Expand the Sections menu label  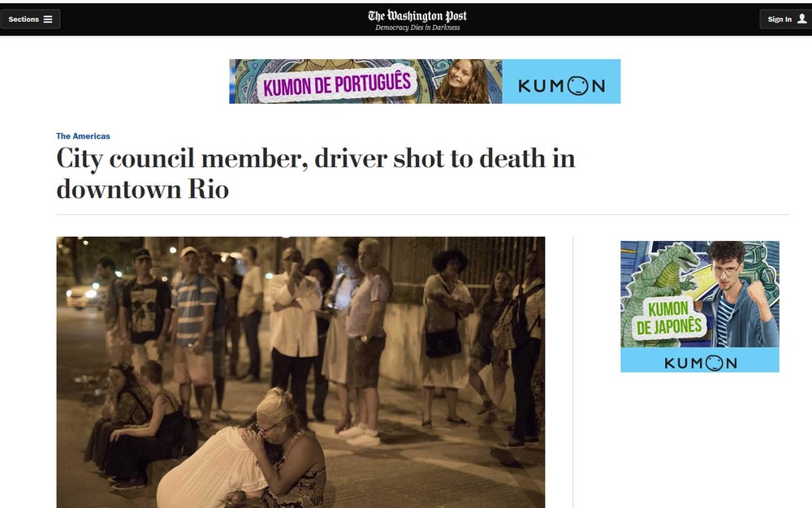coord(24,19)
